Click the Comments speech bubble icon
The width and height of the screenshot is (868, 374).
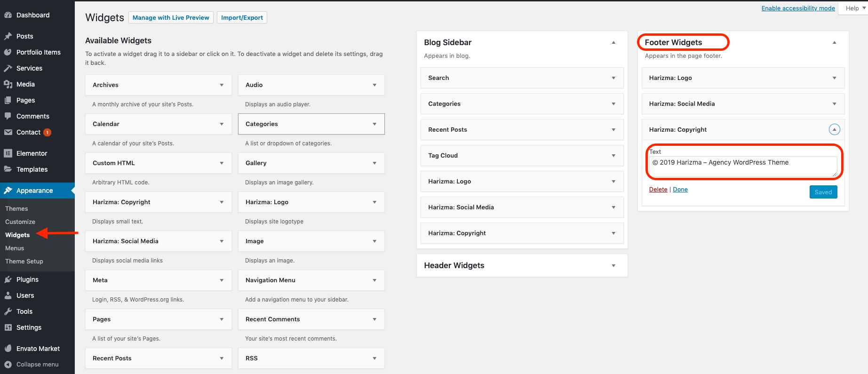pyautogui.click(x=8, y=116)
